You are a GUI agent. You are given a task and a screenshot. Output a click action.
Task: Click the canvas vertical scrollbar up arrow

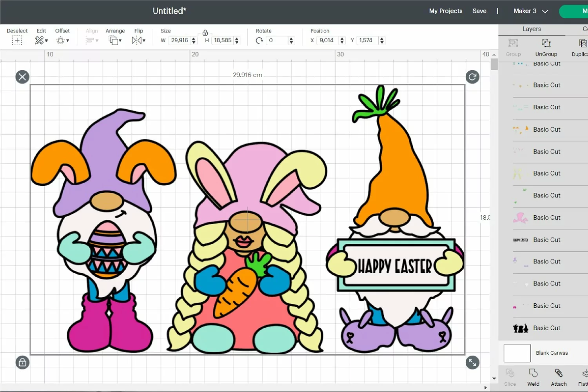point(494,54)
